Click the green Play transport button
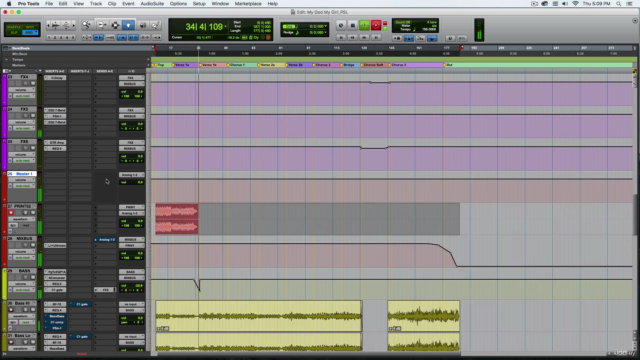This screenshot has height=360, width=640. click(x=364, y=25)
